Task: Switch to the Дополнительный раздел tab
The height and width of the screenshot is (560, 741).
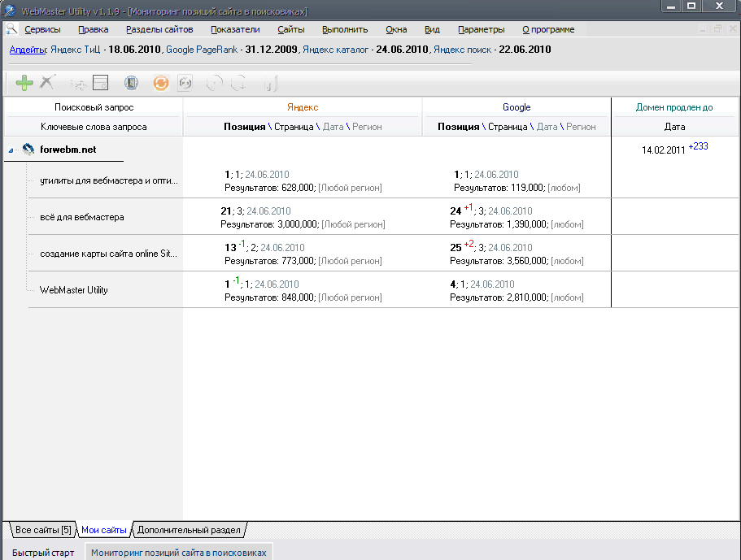Action: [189, 530]
